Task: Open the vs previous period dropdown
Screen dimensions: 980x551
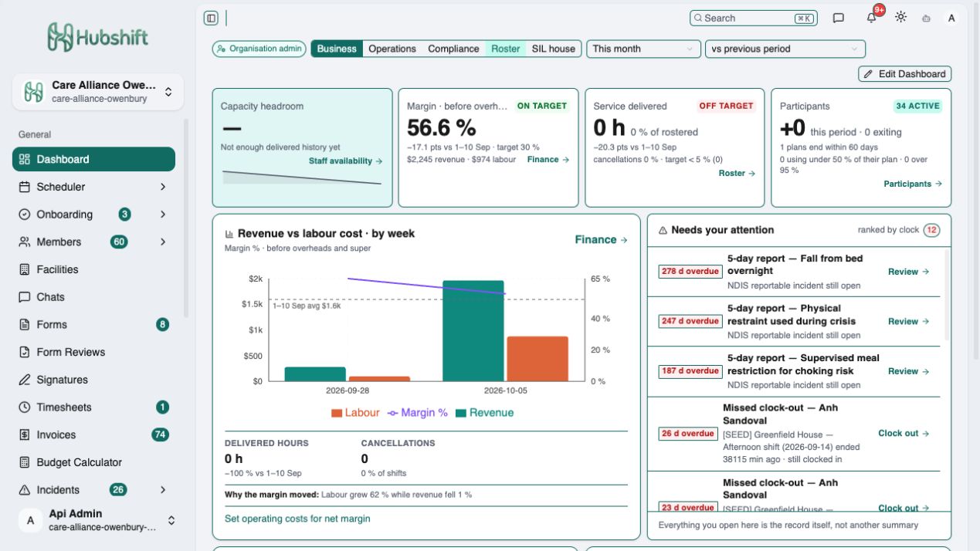Action: [x=785, y=49]
